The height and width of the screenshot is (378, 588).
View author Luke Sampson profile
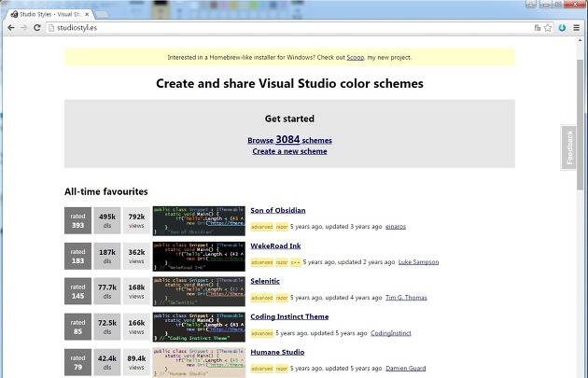point(418,262)
